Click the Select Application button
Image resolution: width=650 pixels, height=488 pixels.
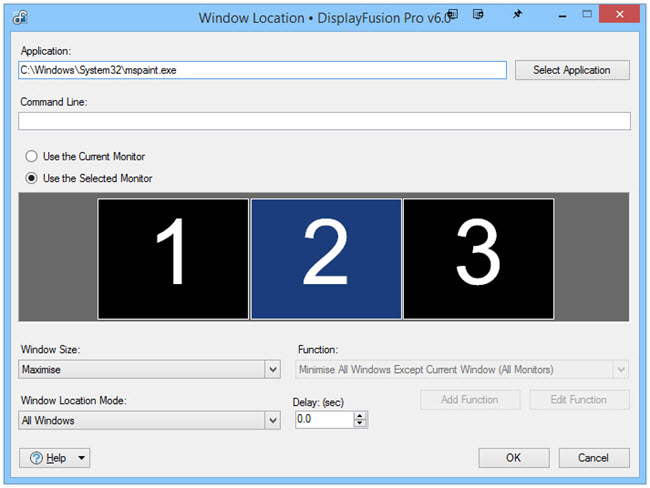(x=572, y=70)
